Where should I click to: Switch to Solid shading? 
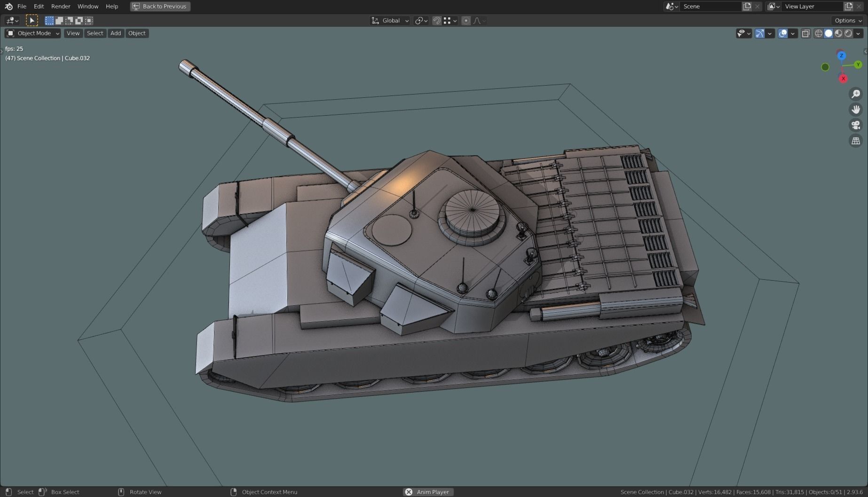829,33
